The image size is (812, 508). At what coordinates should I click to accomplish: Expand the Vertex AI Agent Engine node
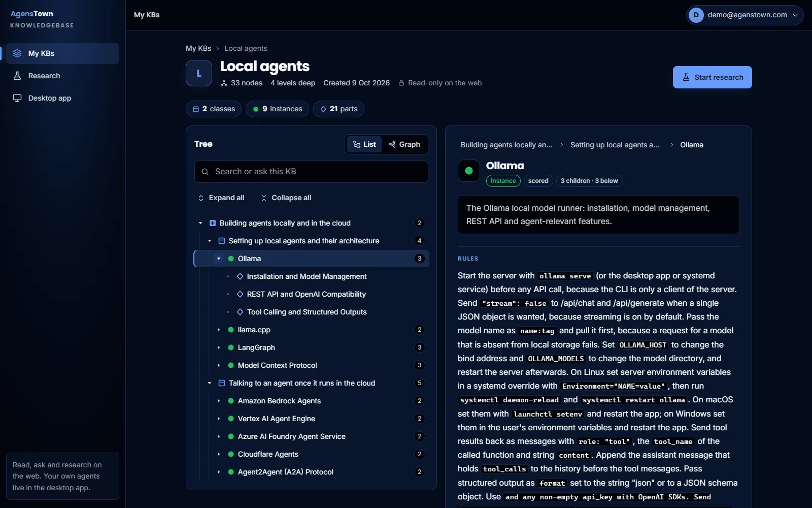(x=219, y=419)
